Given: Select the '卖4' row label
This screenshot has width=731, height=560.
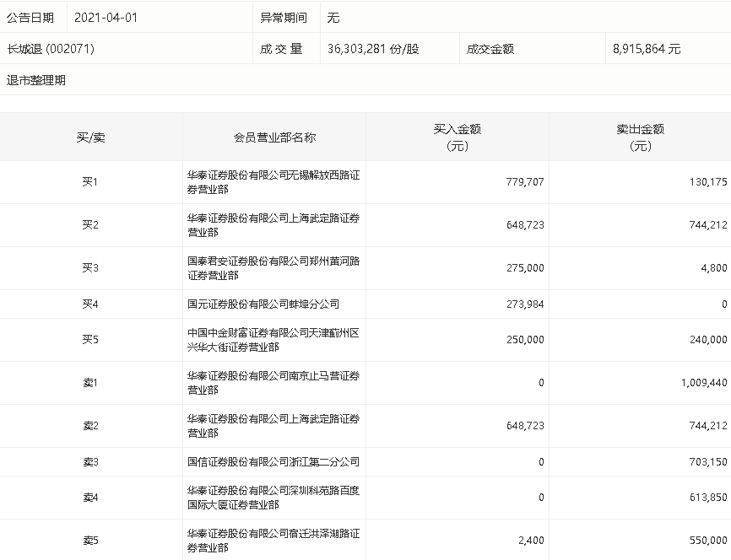Looking at the screenshot, I should [90, 498].
